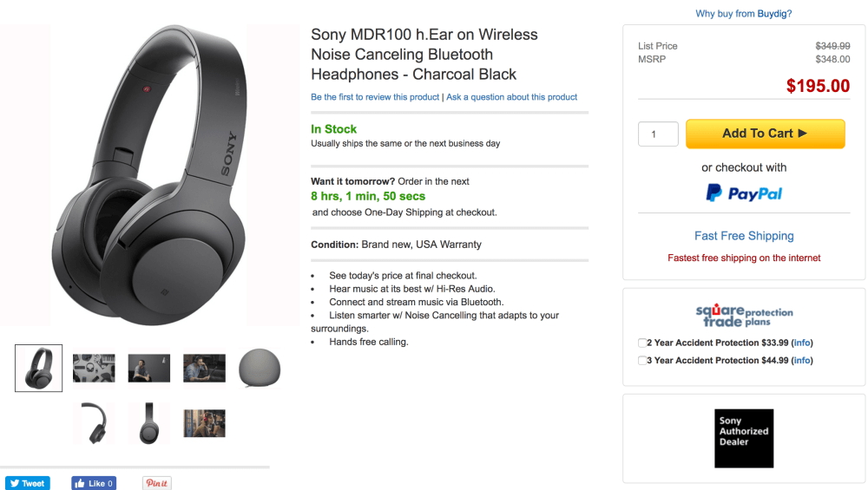This screenshot has width=868, height=490.
Task: Open the "Why buy from Buydig?" link
Action: [744, 14]
